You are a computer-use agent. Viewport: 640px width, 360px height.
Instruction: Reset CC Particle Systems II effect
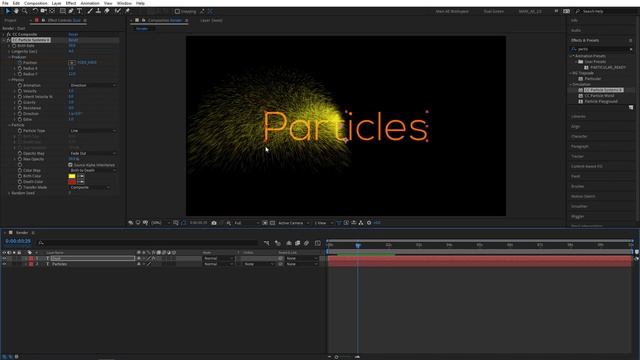(x=73, y=40)
